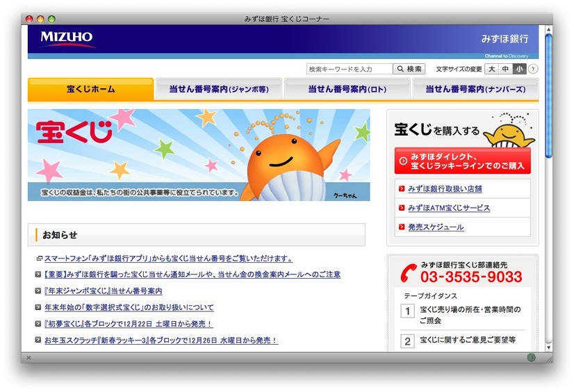Open 当せん番号案内(ロト) tab

[x=347, y=89]
